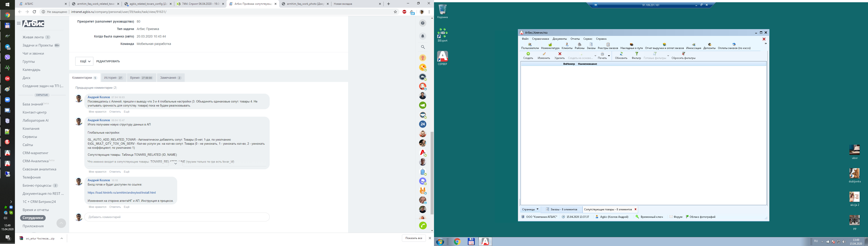Image resolution: width=868 pixels, height=246 pixels.
Task: Switch to Заказы - 9 элементов tab
Action: pyautogui.click(x=561, y=209)
